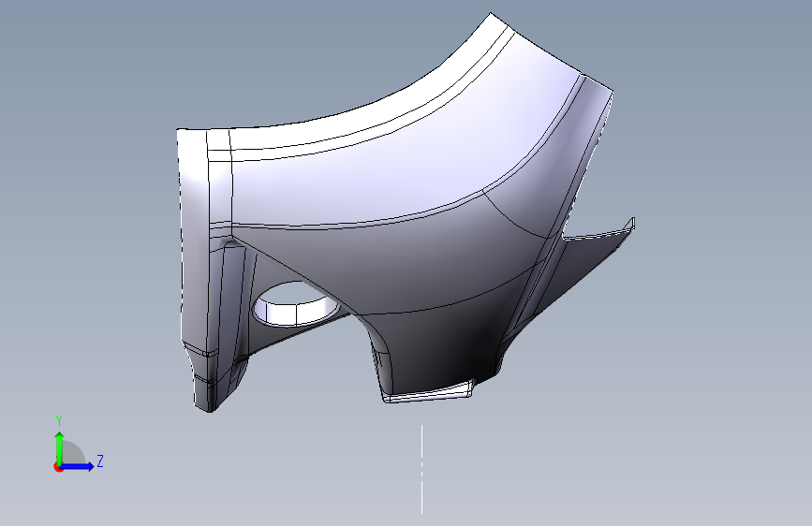Click the green Y axis of the triad

[60, 447]
